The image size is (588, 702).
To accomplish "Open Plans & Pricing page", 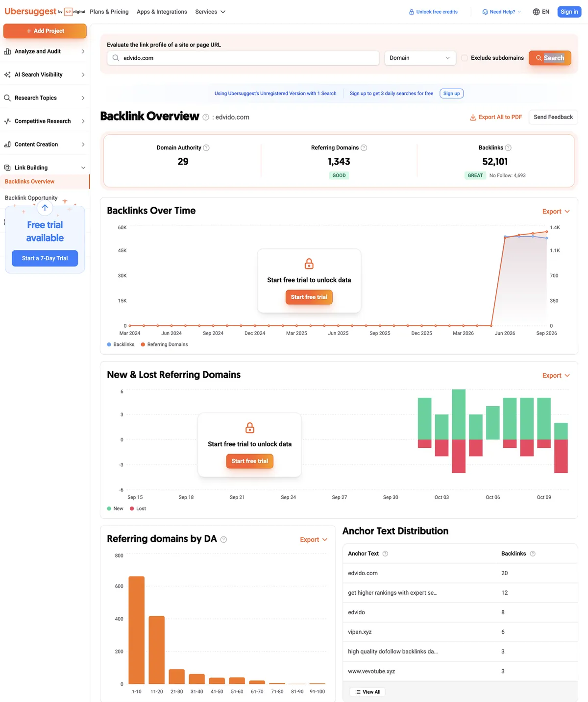I will (x=109, y=12).
